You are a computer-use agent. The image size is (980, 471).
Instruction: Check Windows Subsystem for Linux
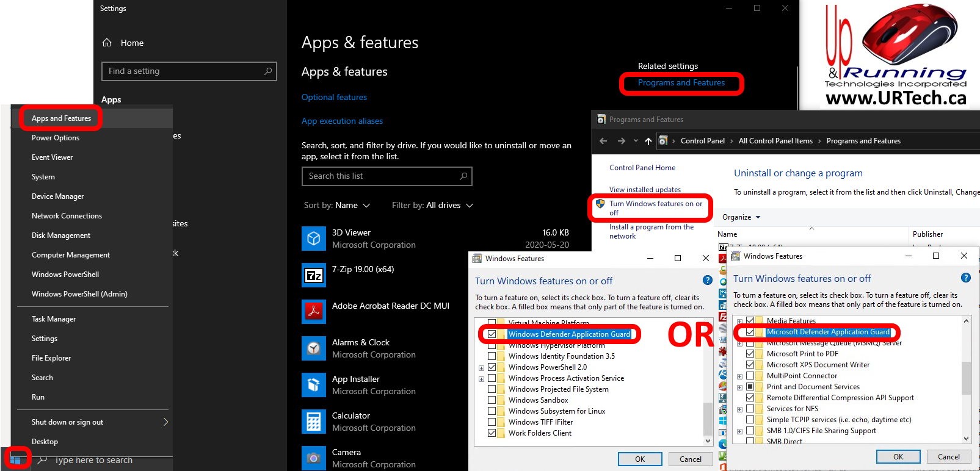492,411
